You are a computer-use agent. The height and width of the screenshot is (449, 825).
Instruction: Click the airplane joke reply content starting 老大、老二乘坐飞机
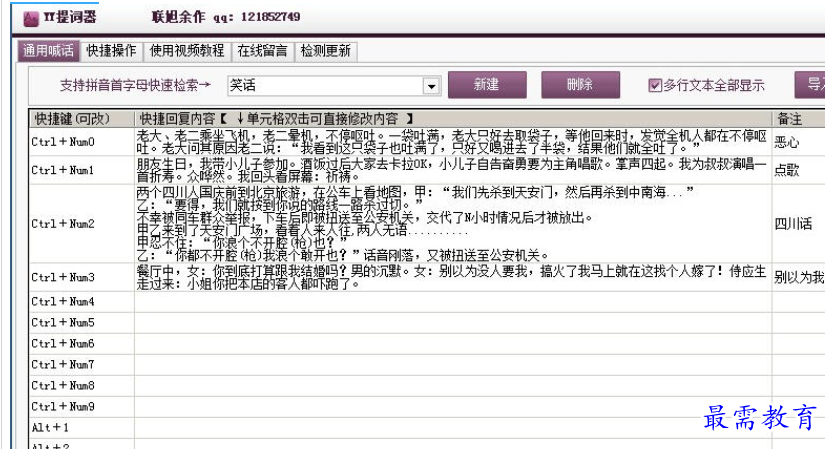click(x=453, y=142)
